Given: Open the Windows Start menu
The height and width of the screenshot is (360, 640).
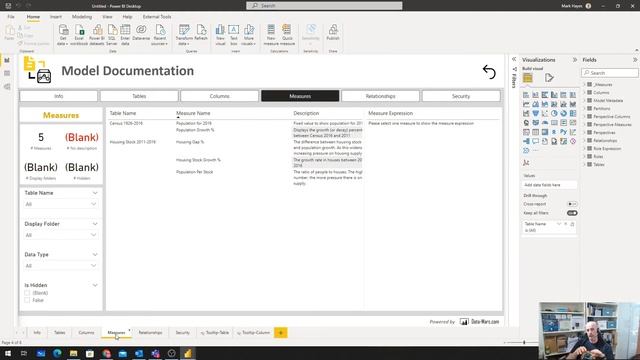Looking at the screenshot, I should [8, 353].
